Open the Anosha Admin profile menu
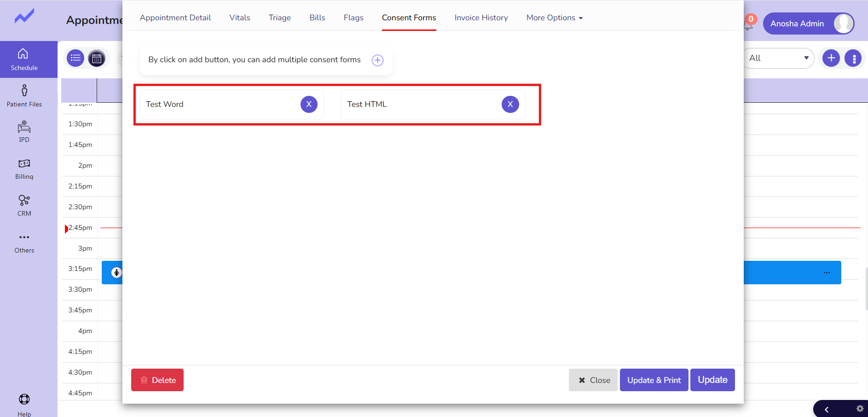Viewport: 868px width, 417px height. 808,23
